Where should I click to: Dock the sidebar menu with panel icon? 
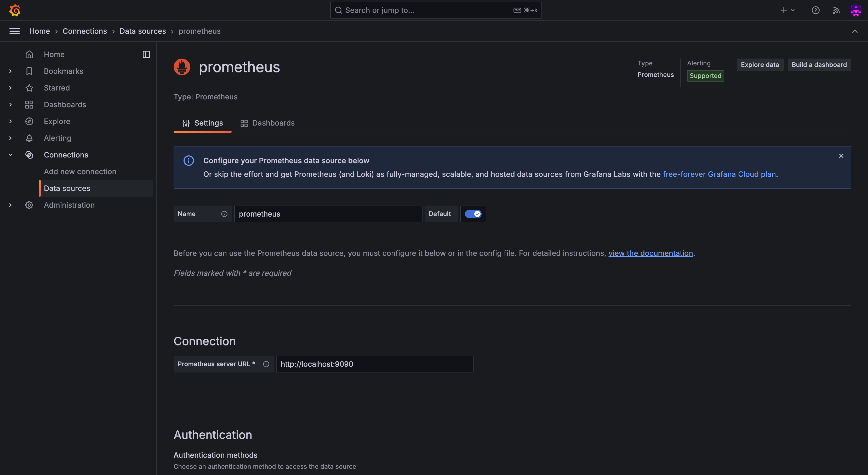point(146,54)
